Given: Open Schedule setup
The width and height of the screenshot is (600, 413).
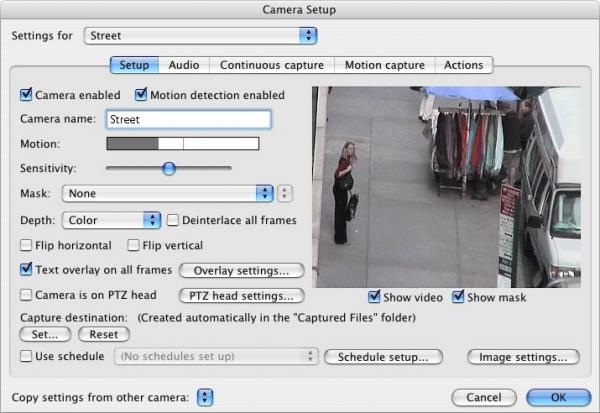Looking at the screenshot, I should pos(383,357).
